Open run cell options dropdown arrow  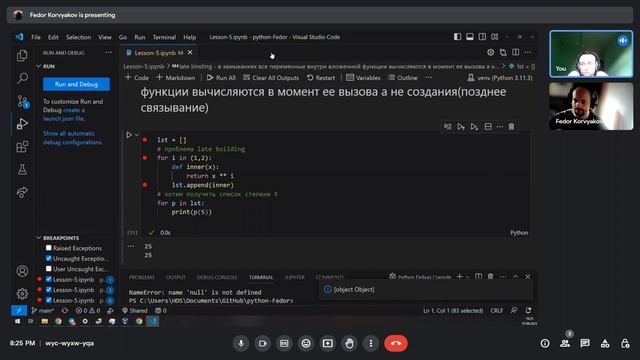click(137, 135)
